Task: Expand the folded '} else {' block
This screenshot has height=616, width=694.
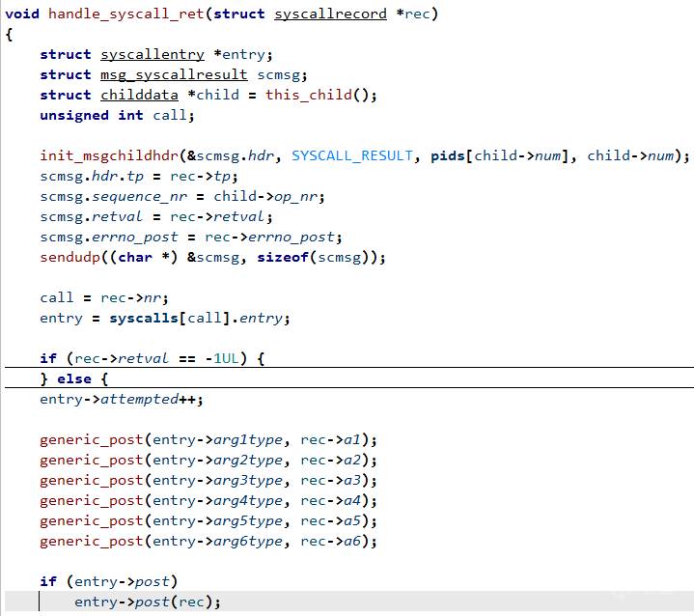Action: pos(73,378)
